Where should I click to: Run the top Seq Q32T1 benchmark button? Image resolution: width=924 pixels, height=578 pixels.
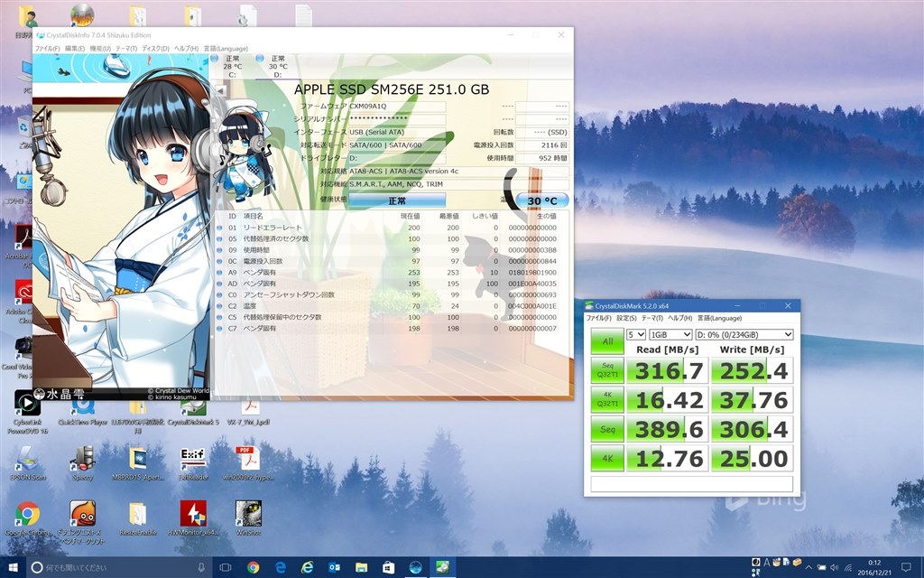tap(607, 369)
